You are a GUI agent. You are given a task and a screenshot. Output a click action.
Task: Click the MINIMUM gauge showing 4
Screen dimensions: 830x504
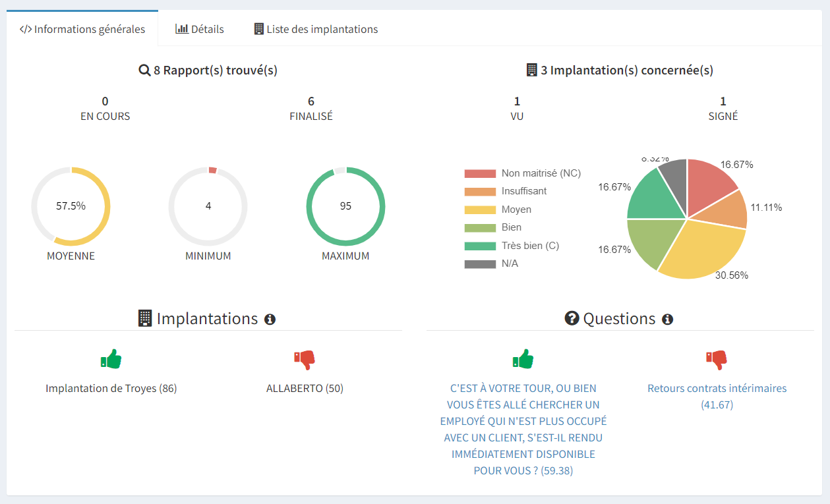click(x=208, y=206)
